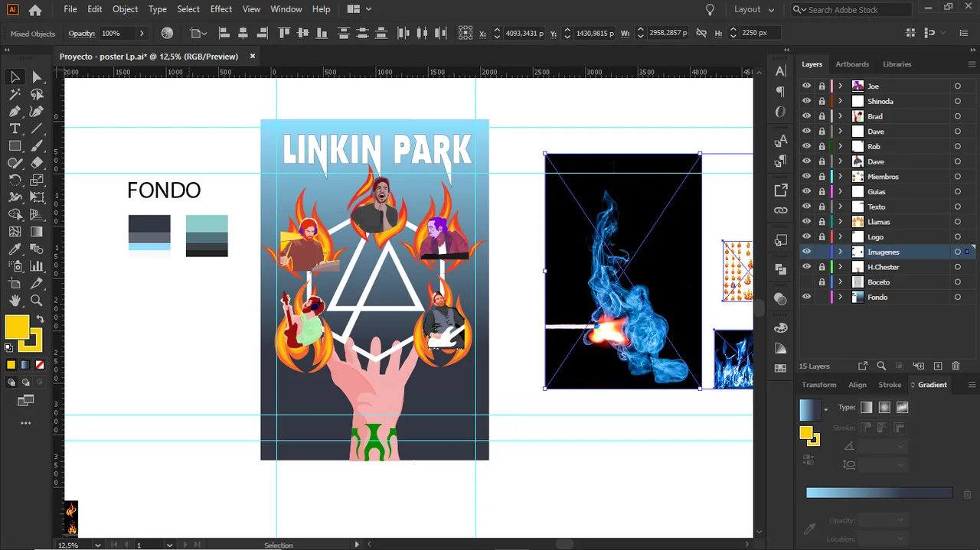The width and height of the screenshot is (980, 550).
Task: Expand the Opacity slider arrow
Action: [x=142, y=34]
